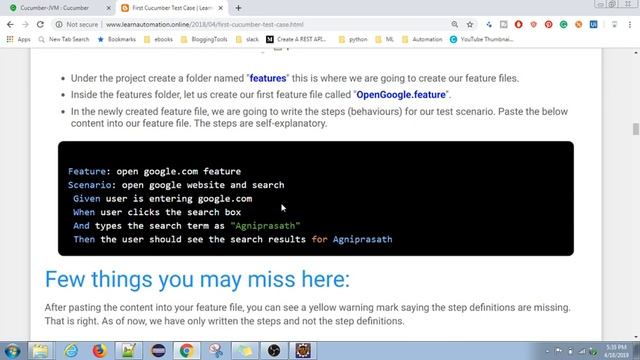Image resolution: width=640 pixels, height=360 pixels.
Task: Open the Pinterest extension icon
Action: click(x=549, y=24)
